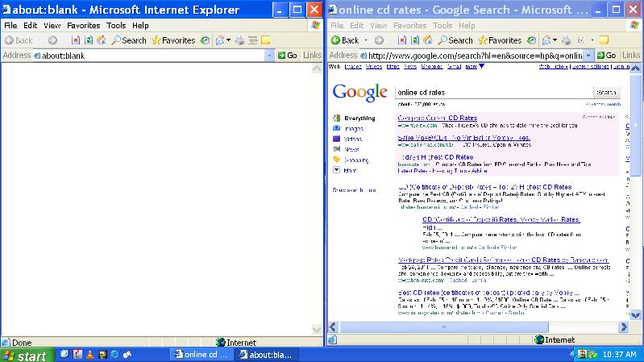This screenshot has height=362, width=644.
Task: Click Refresh icon in the Google Search window
Action: click(415, 40)
